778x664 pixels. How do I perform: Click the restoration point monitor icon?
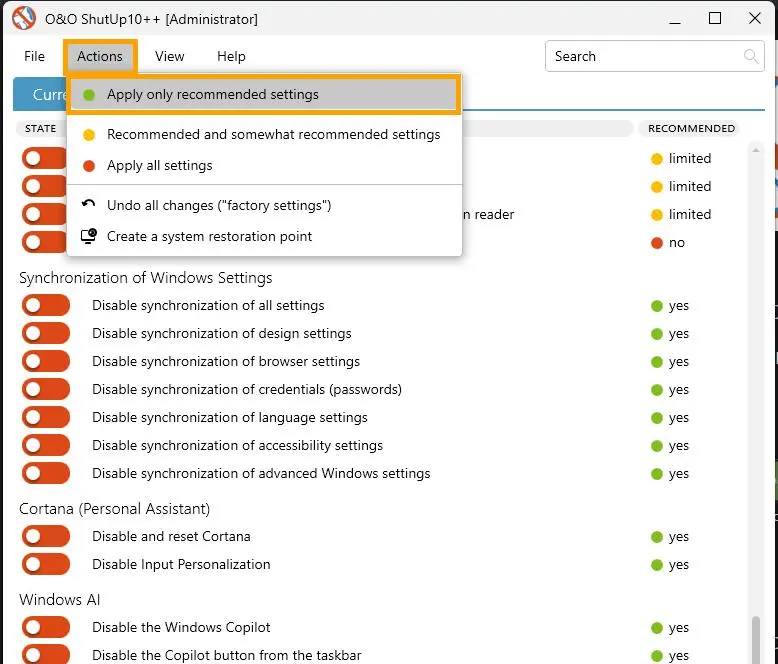click(89, 236)
